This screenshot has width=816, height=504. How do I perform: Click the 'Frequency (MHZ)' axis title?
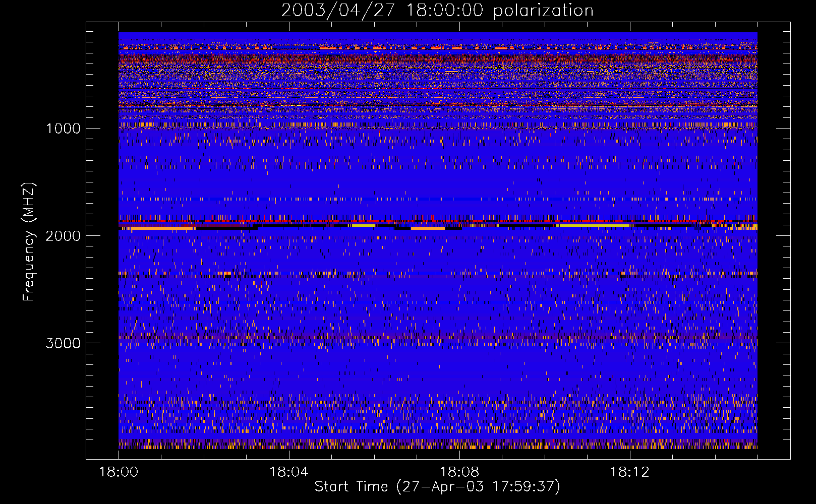29,242
